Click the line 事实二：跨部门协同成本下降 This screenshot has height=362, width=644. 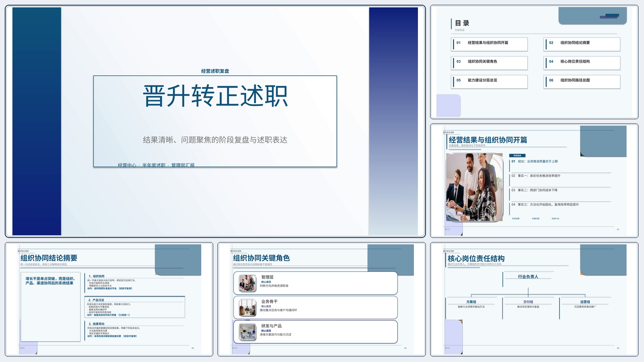click(538, 190)
